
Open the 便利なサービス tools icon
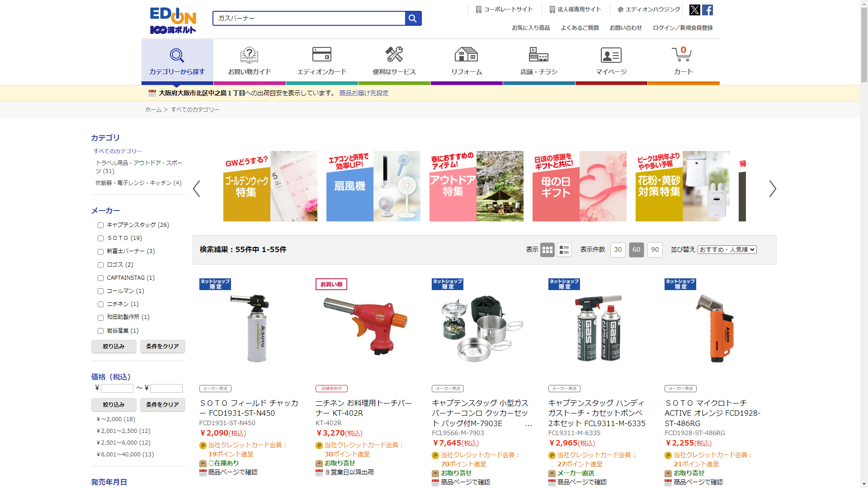pyautogui.click(x=394, y=55)
